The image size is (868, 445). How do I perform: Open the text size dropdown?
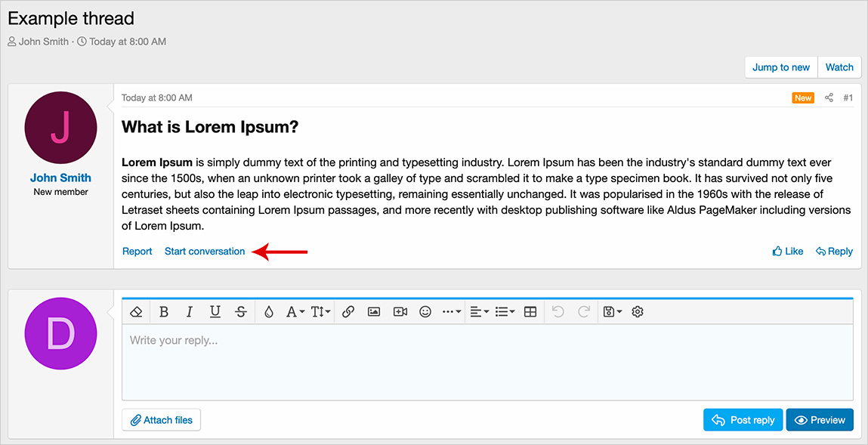point(320,311)
